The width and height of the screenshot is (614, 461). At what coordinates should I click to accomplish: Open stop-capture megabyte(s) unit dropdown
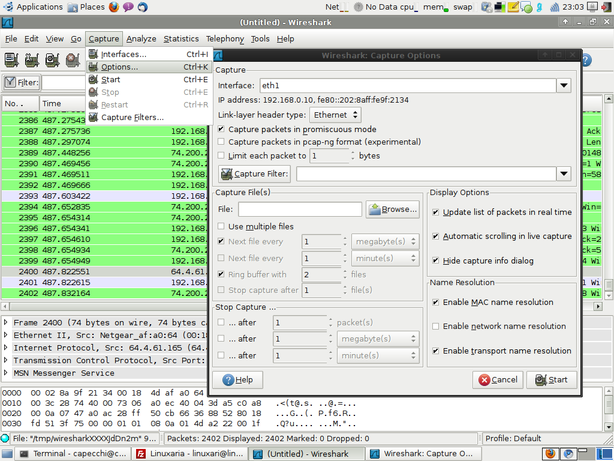tap(378, 339)
